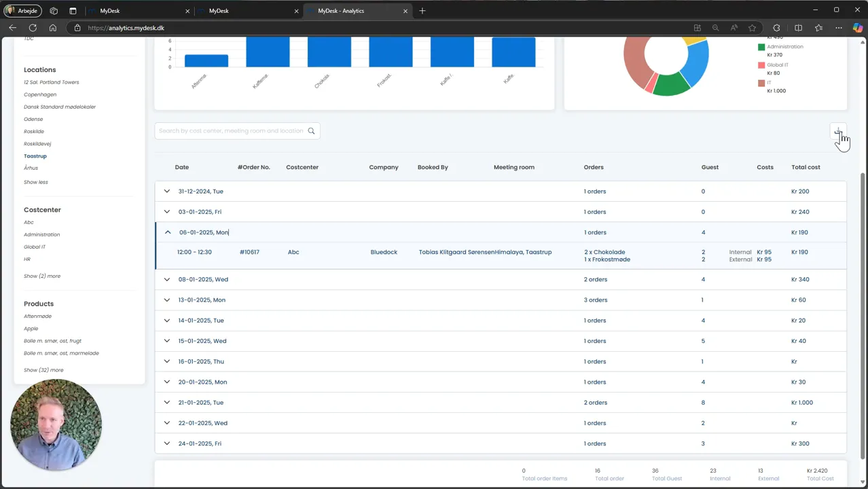The height and width of the screenshot is (489, 868).
Task: Click the search magnifier icon in the search field
Action: (x=311, y=131)
